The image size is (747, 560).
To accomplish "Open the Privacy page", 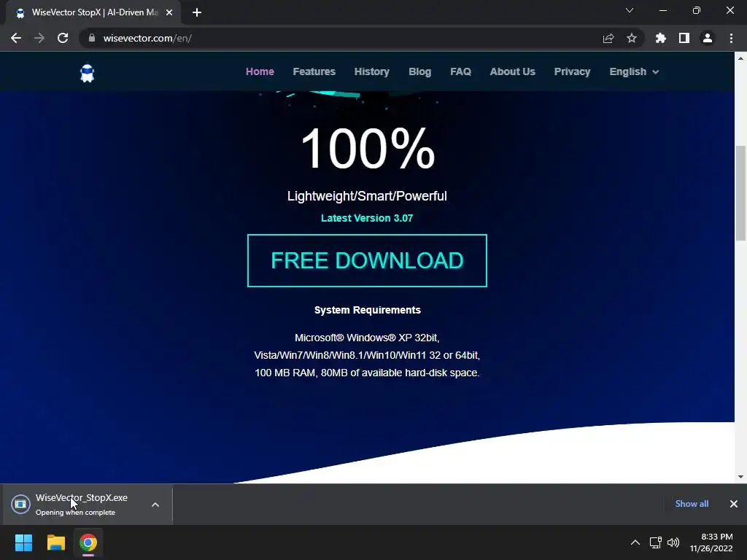I will point(572,71).
